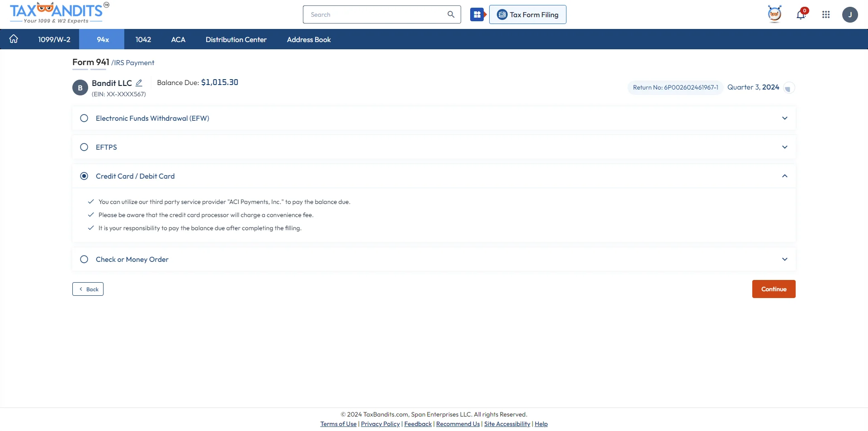Open Terms of Use link

pos(338,424)
